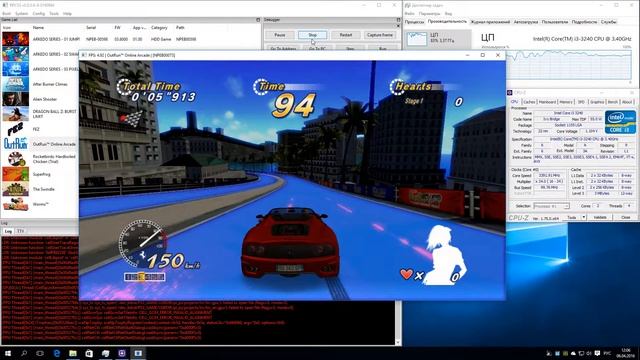Open the Tools menu in RPCS3
Viewport: 640px width, 360px height.
tap(54, 13)
